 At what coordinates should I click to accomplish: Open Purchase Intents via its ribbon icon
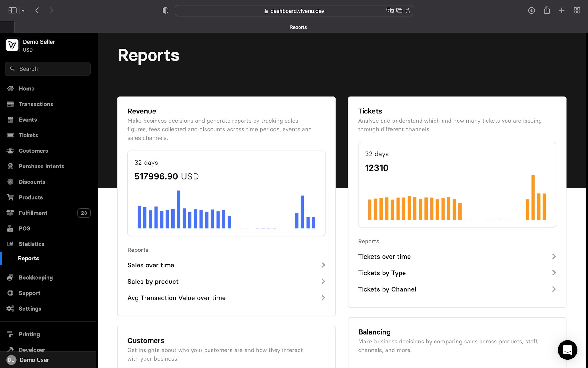tap(10, 166)
